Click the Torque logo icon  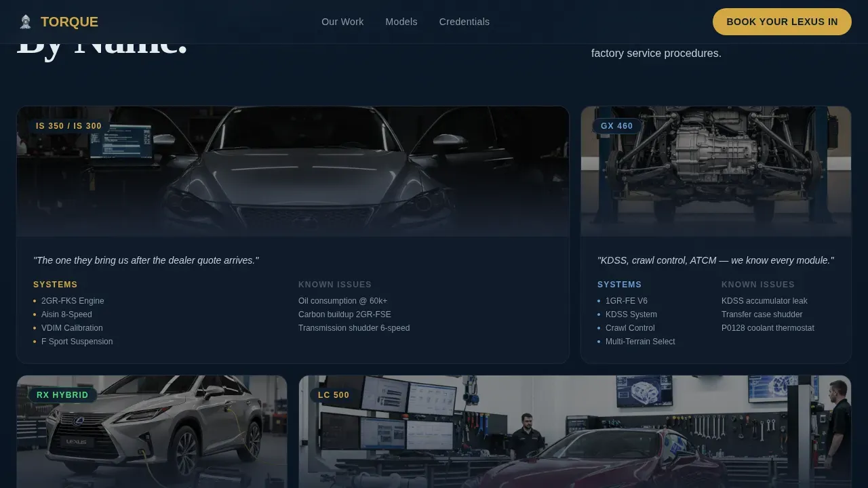[26, 22]
